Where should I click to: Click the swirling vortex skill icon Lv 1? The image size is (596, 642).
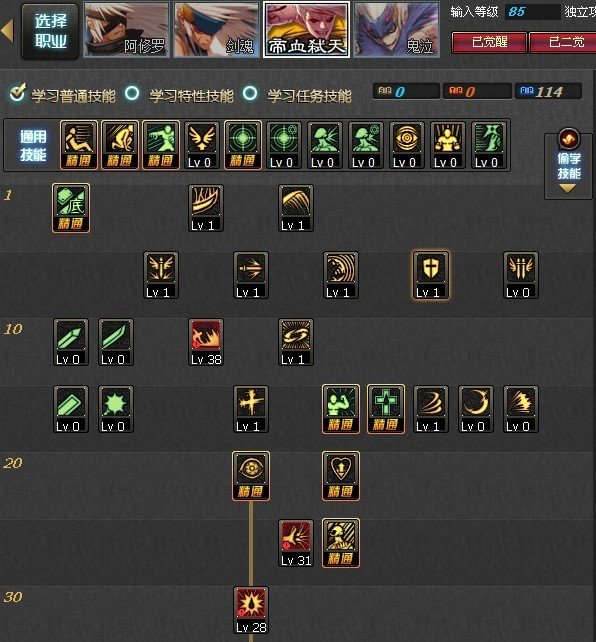tap(296, 342)
